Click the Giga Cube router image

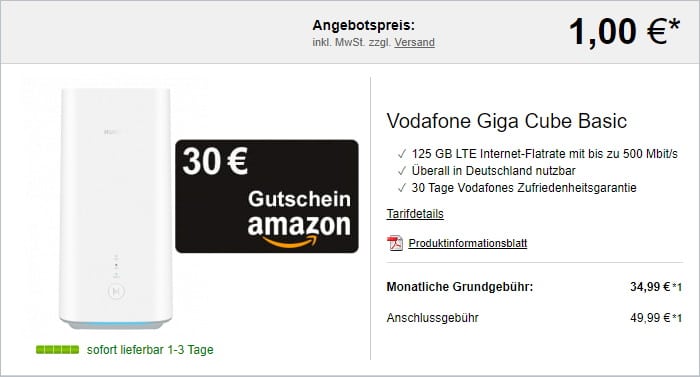pyautogui.click(x=116, y=208)
